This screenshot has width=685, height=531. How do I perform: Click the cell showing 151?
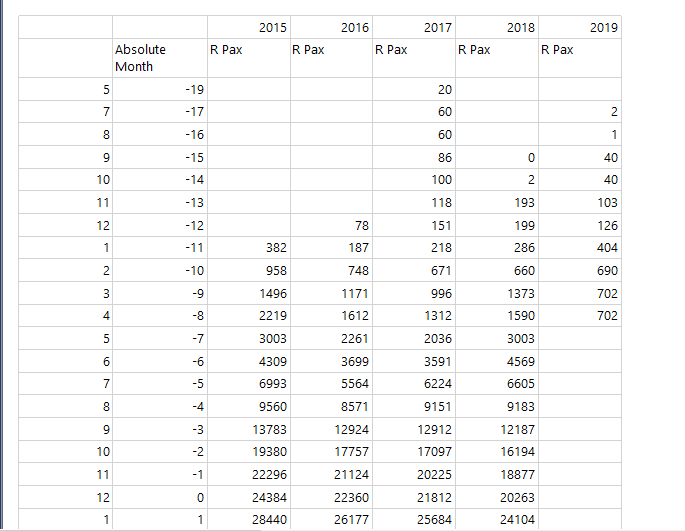(414, 226)
